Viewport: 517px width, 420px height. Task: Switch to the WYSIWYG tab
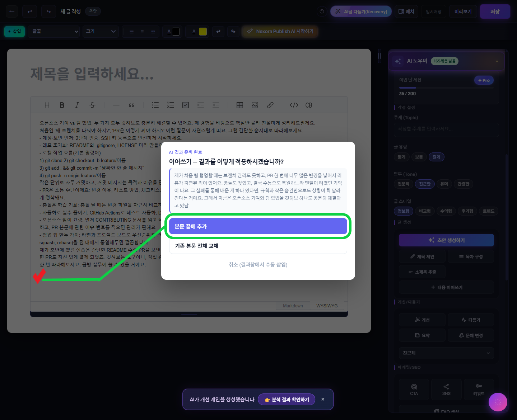[327, 306]
